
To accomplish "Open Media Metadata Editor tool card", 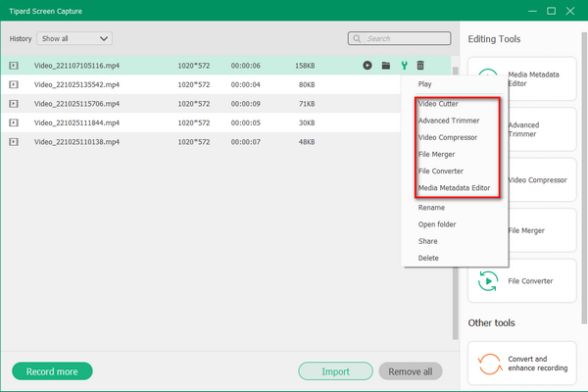I will pos(522,78).
